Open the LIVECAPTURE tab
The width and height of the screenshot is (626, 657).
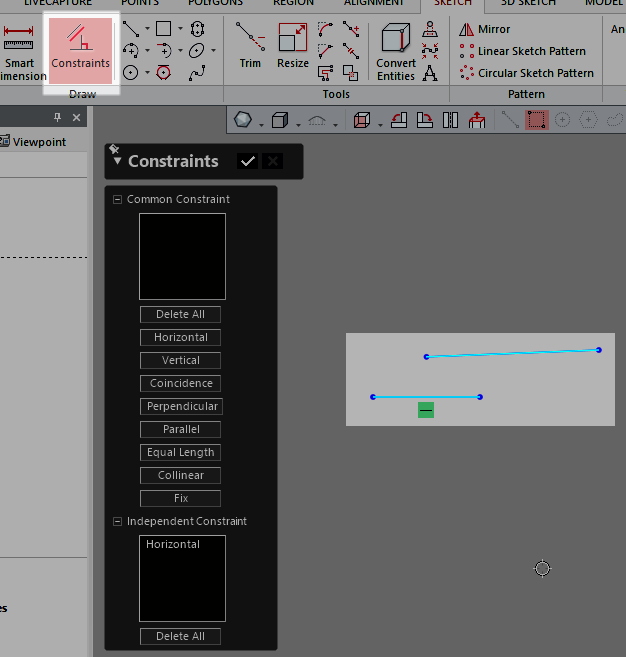pyautogui.click(x=58, y=3)
